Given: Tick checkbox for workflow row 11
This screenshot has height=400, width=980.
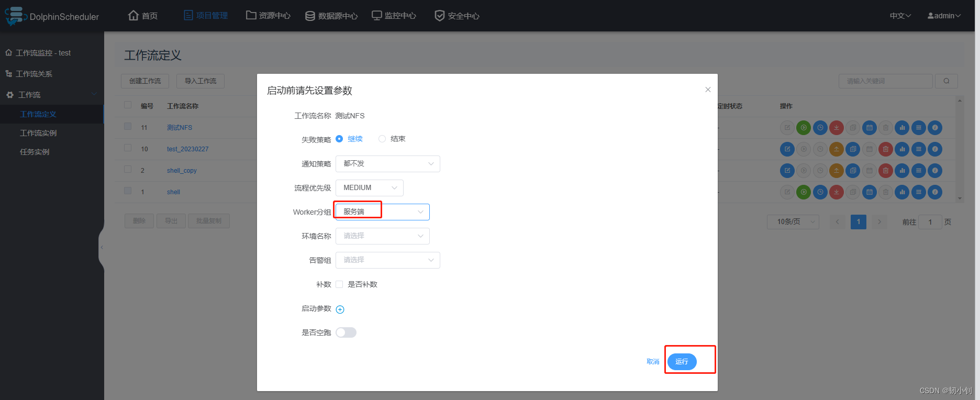Looking at the screenshot, I should coord(128,126).
